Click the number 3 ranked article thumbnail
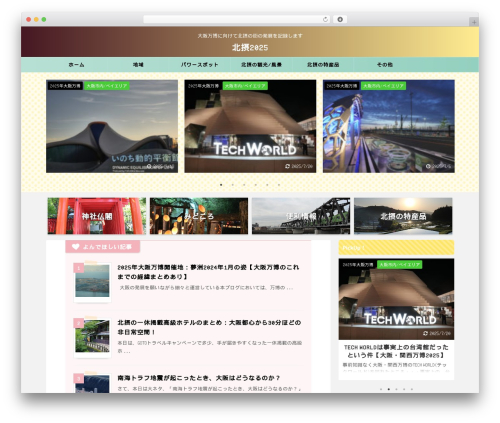Viewport: 500px width, 423px height. pyautogui.click(x=92, y=383)
